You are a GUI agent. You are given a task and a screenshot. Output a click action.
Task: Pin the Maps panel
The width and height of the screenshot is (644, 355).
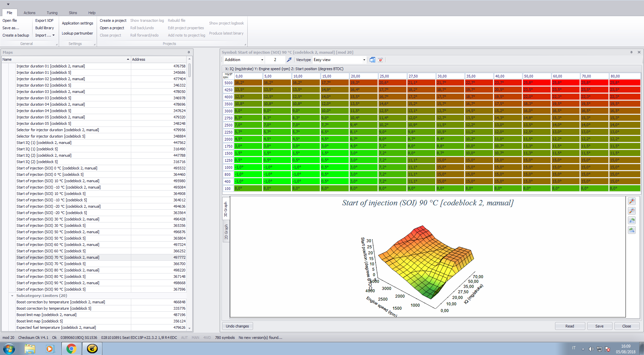tap(189, 52)
